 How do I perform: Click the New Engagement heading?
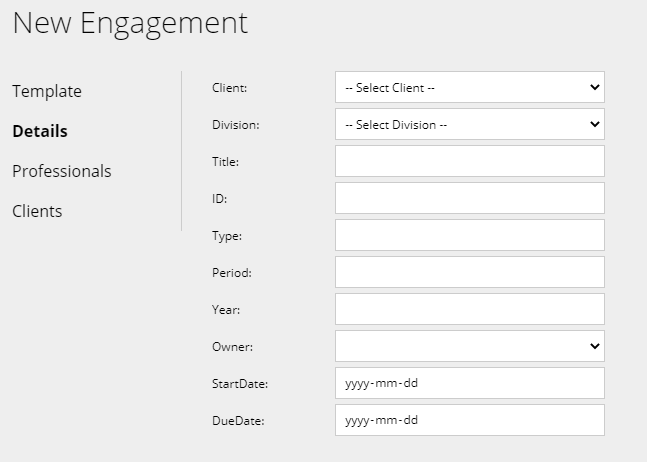(130, 23)
